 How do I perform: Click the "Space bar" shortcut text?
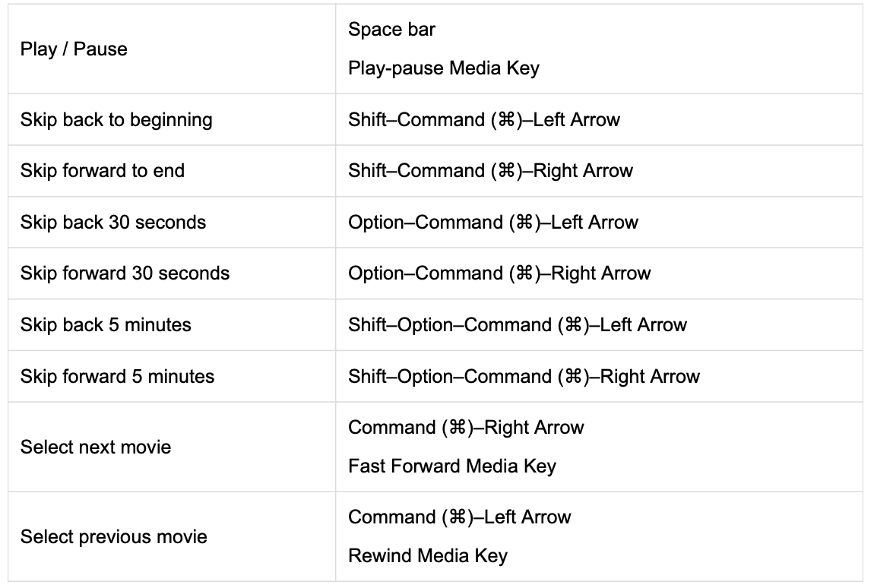tap(391, 30)
